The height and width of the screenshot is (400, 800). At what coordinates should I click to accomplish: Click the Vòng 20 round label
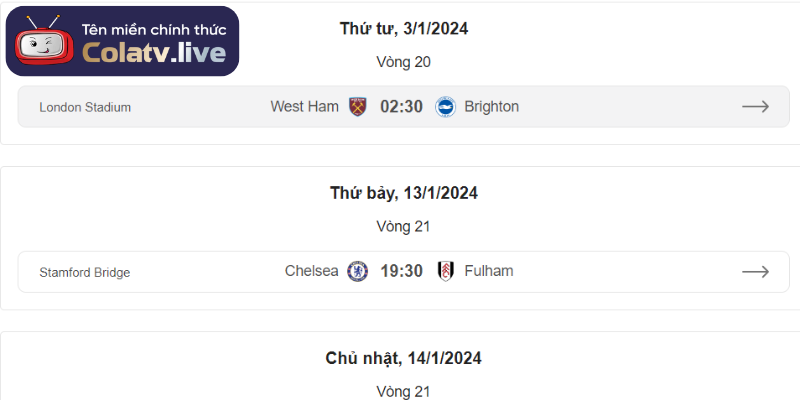pos(404,62)
